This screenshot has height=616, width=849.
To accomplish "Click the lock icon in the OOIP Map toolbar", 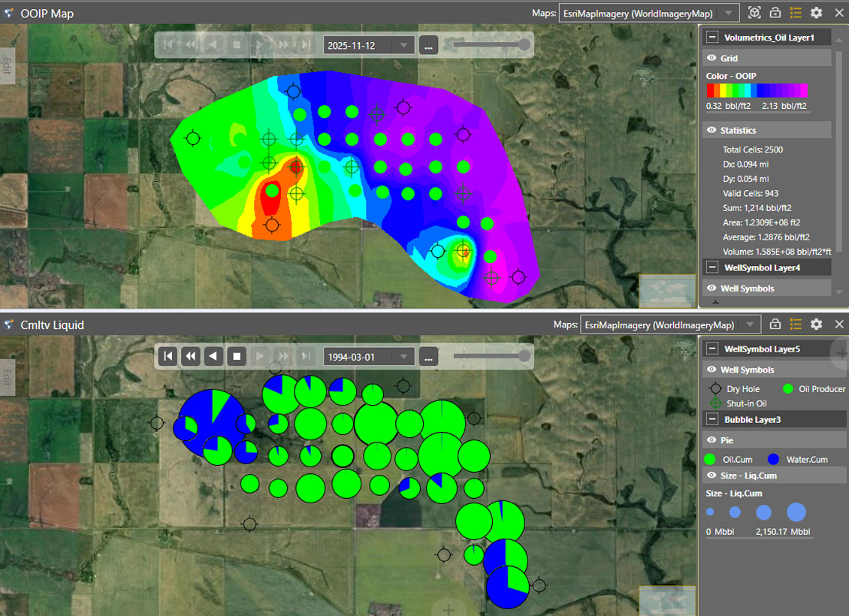I will (775, 13).
